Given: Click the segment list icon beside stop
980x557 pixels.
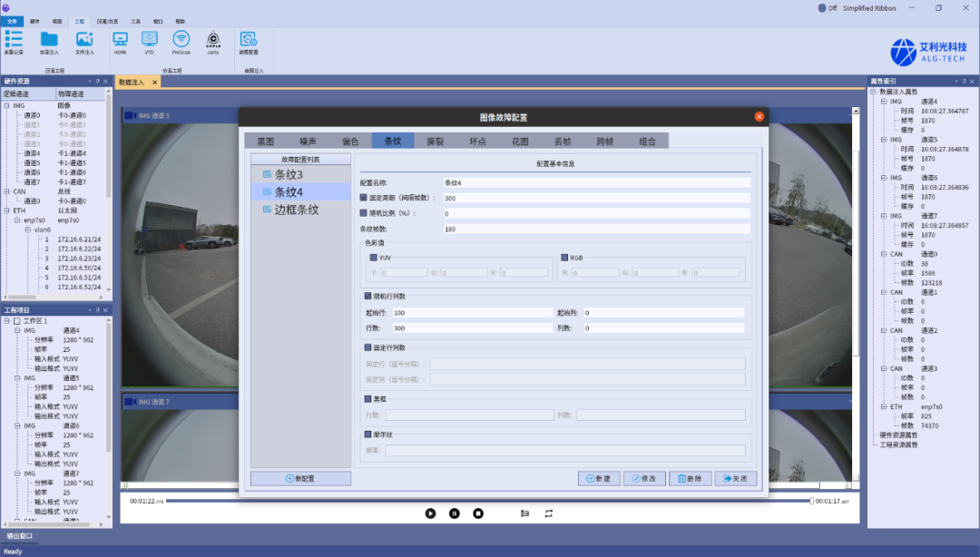Looking at the screenshot, I should (525, 513).
